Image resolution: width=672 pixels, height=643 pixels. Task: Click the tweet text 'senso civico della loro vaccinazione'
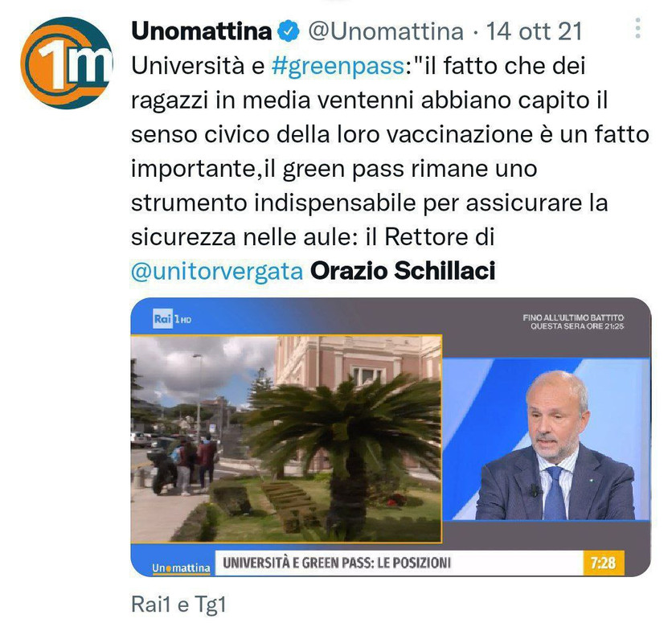(x=327, y=134)
